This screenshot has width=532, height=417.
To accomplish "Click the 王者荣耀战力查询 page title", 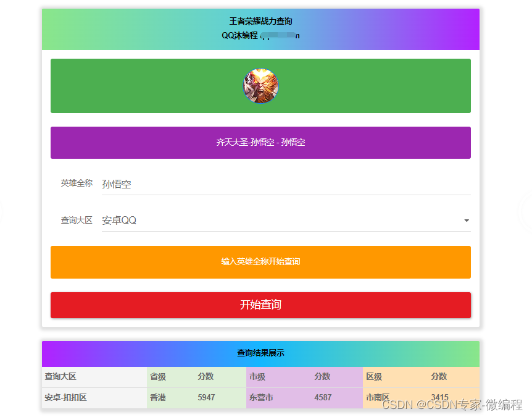I will [260, 21].
